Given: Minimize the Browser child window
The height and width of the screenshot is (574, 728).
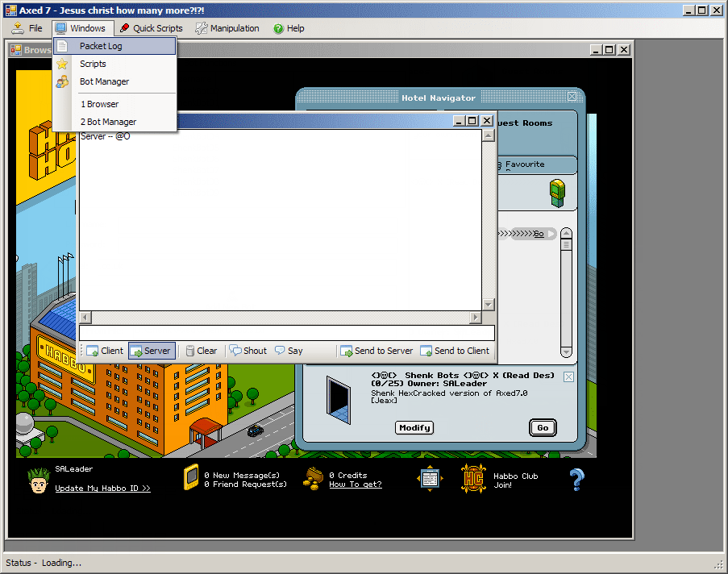Looking at the screenshot, I should pyautogui.click(x=596, y=49).
